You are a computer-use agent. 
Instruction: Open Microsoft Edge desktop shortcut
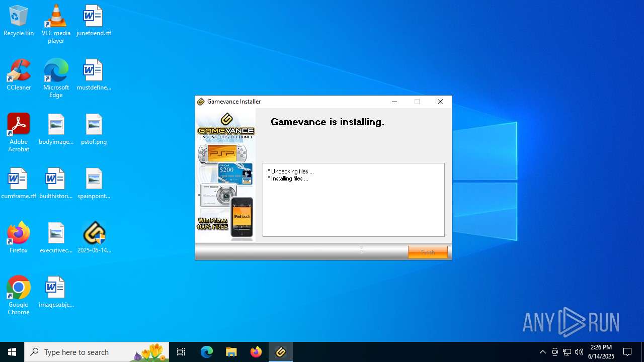point(56,78)
